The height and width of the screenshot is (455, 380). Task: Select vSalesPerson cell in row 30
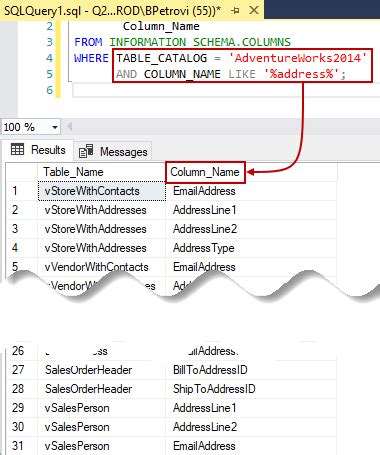[102, 427]
